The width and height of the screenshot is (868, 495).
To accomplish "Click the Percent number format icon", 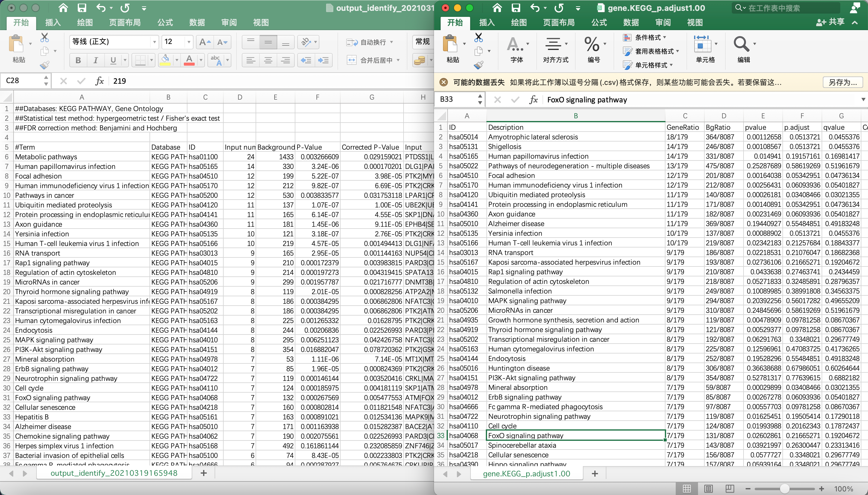I will (x=592, y=45).
